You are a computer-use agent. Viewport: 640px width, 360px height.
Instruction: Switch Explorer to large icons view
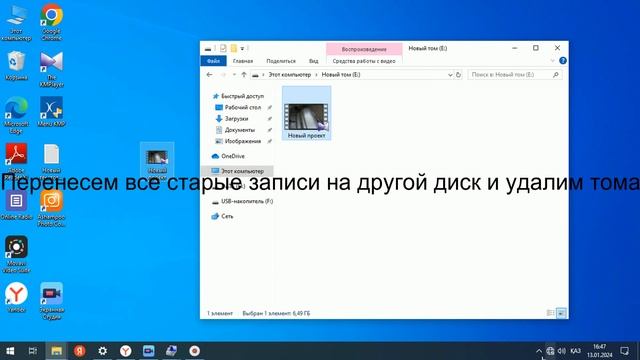pos(561,313)
